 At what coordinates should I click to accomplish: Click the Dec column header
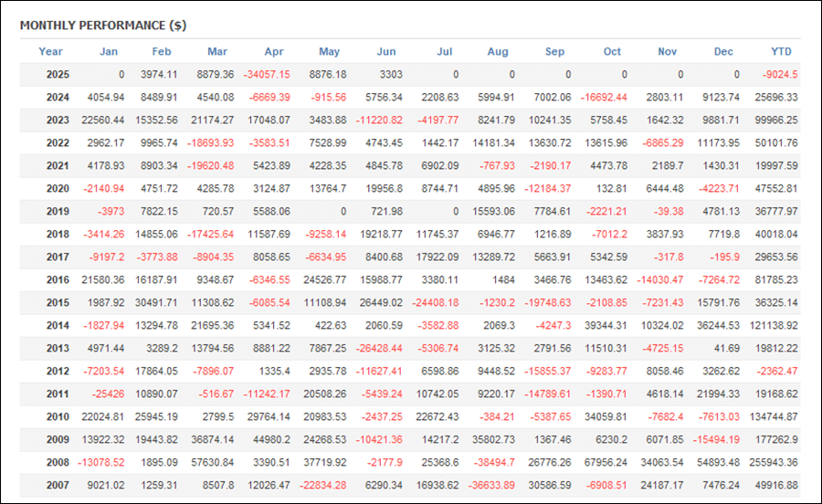pos(723,51)
